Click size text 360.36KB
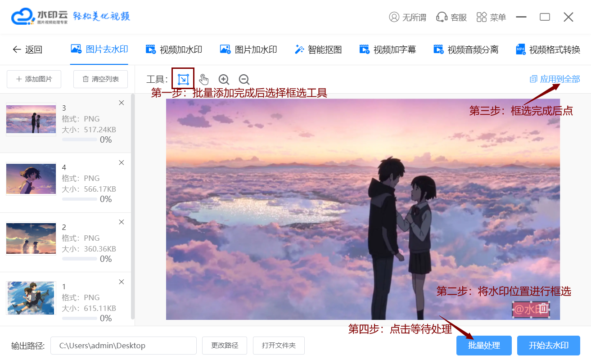Screen dimensions: 591x364 (x=100, y=249)
